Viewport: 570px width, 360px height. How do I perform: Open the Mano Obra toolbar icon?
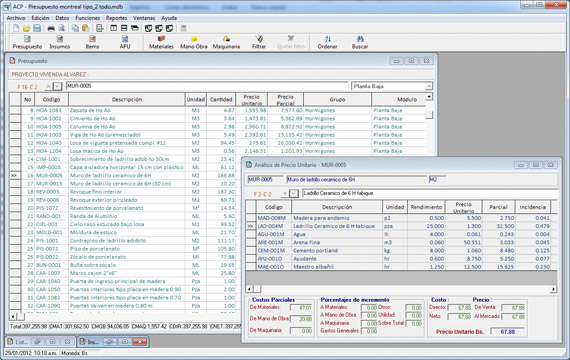[194, 42]
